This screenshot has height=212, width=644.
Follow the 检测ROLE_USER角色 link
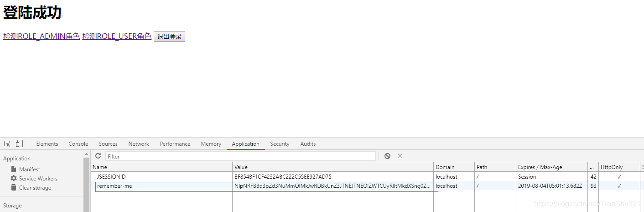pos(117,37)
